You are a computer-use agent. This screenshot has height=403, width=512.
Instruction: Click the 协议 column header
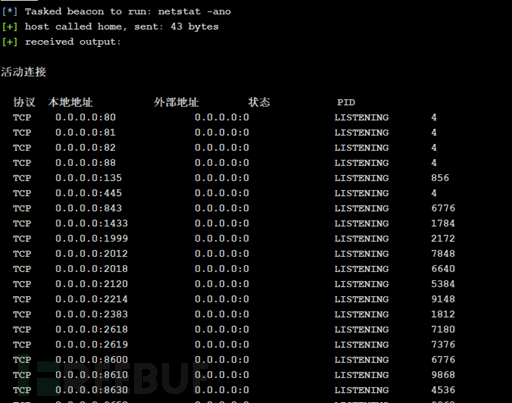coord(24,102)
